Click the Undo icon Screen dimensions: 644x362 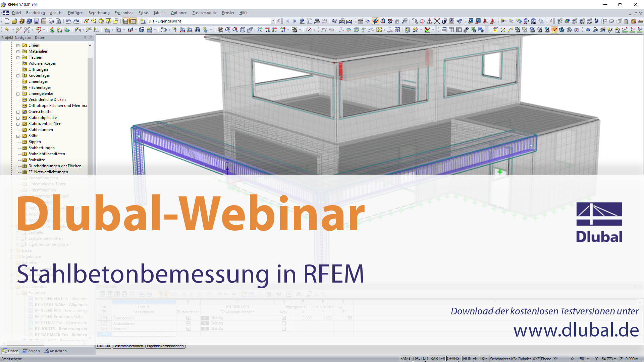[68, 21]
